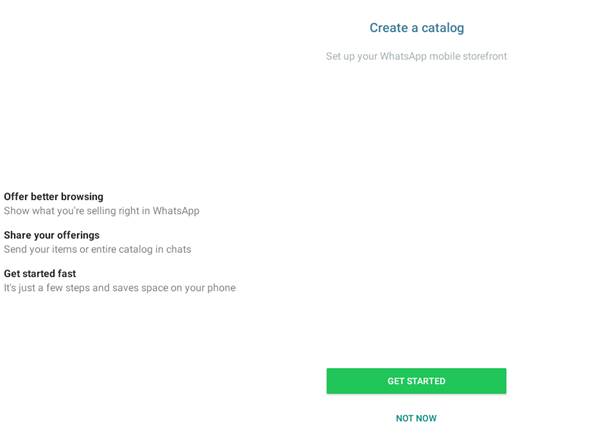602x440 pixels.
Task: Select the 'Get started fast' heading
Action: pyautogui.click(x=40, y=273)
